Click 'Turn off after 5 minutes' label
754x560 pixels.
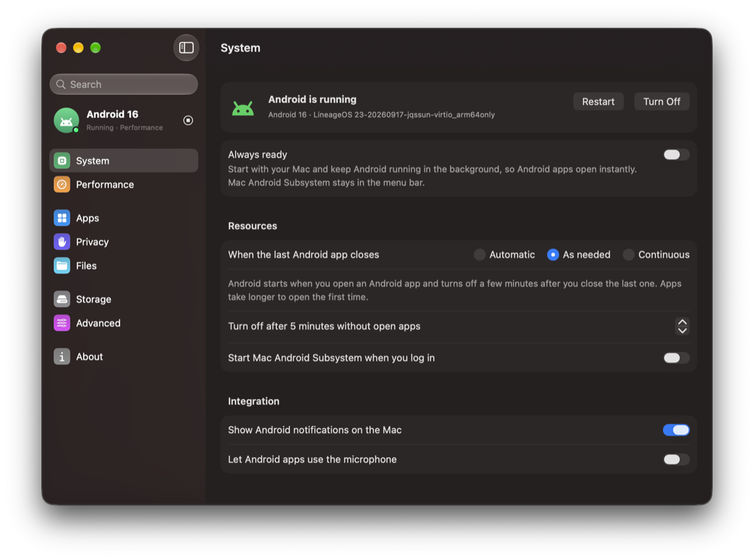pos(324,326)
